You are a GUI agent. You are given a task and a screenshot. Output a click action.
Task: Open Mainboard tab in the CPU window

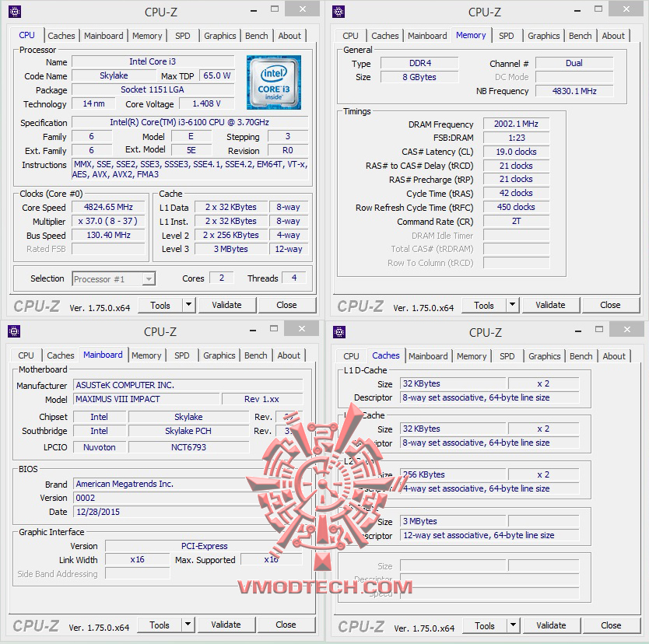103,36
